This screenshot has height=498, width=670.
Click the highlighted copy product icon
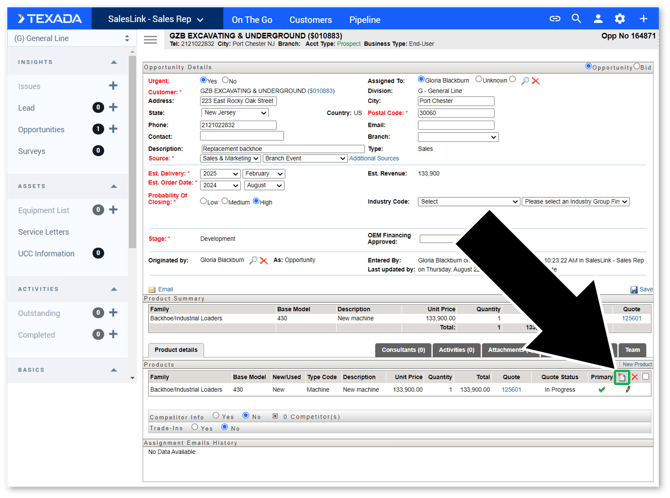tap(621, 377)
